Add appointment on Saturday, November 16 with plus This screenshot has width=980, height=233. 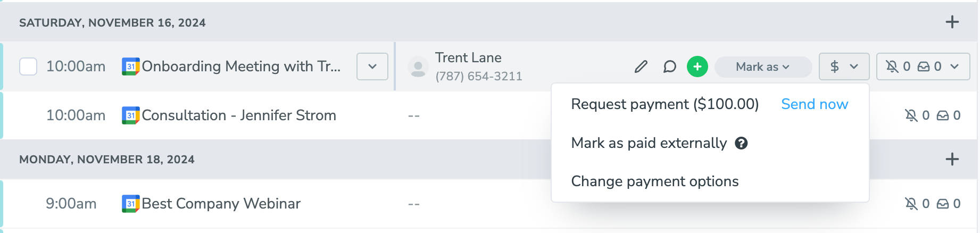(x=952, y=22)
